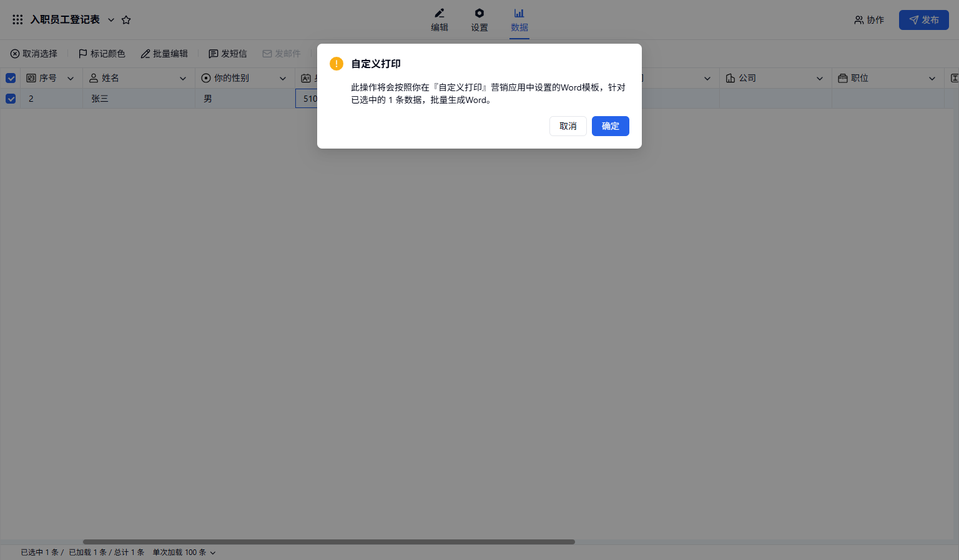Click the 发布 publish button
Screen dimensions: 959x560
click(x=923, y=20)
